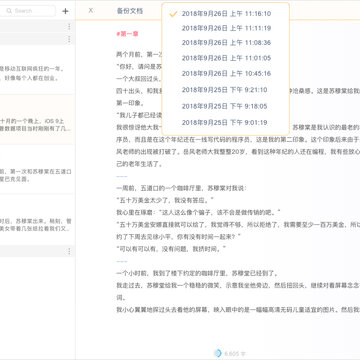Click the 备份文档 title label

[130, 11]
